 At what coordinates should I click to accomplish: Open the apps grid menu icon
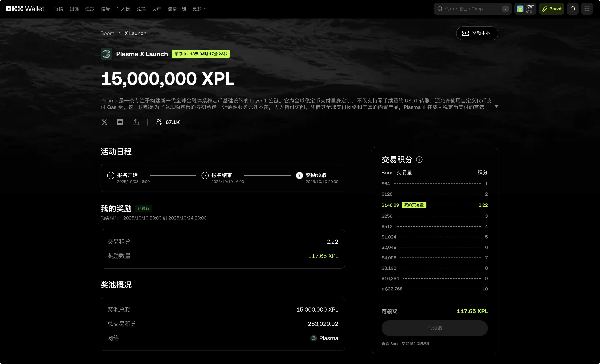pos(587,9)
